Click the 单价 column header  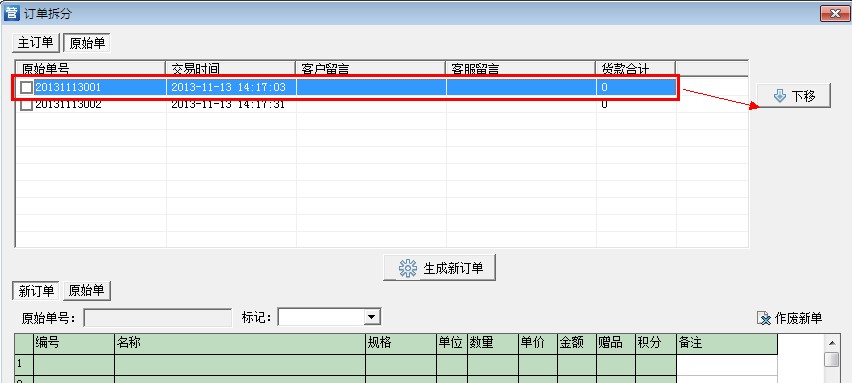(x=538, y=343)
